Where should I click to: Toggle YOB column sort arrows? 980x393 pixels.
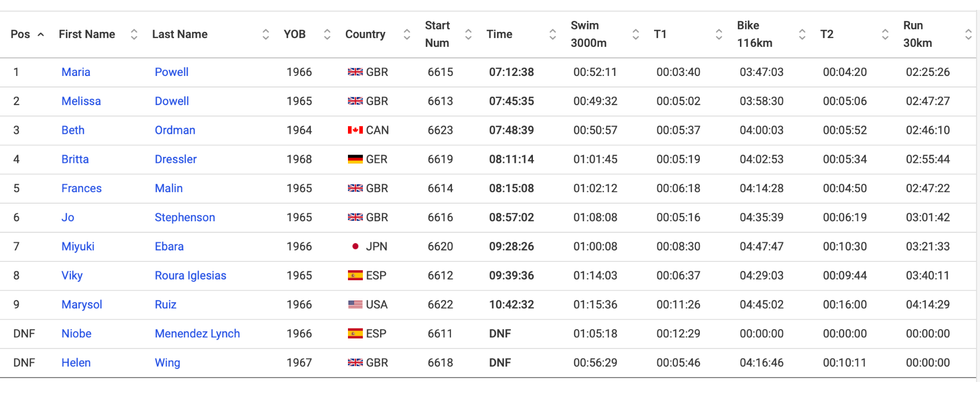coord(327,34)
